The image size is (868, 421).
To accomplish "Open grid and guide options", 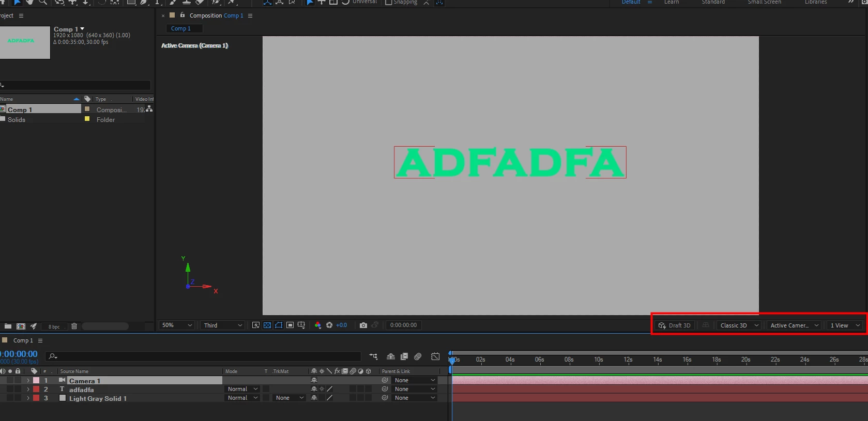I will [x=301, y=325].
